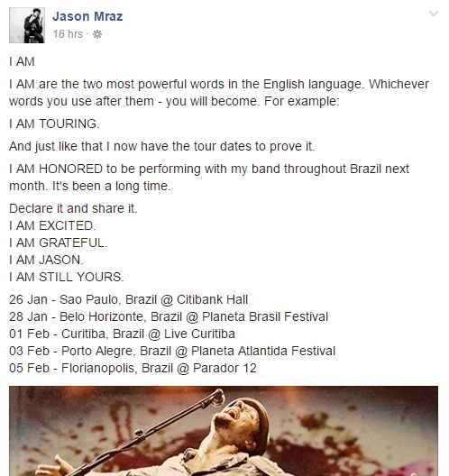The width and height of the screenshot is (449, 476).
Task: Click 'And just like that' sentence
Action: pos(162,147)
